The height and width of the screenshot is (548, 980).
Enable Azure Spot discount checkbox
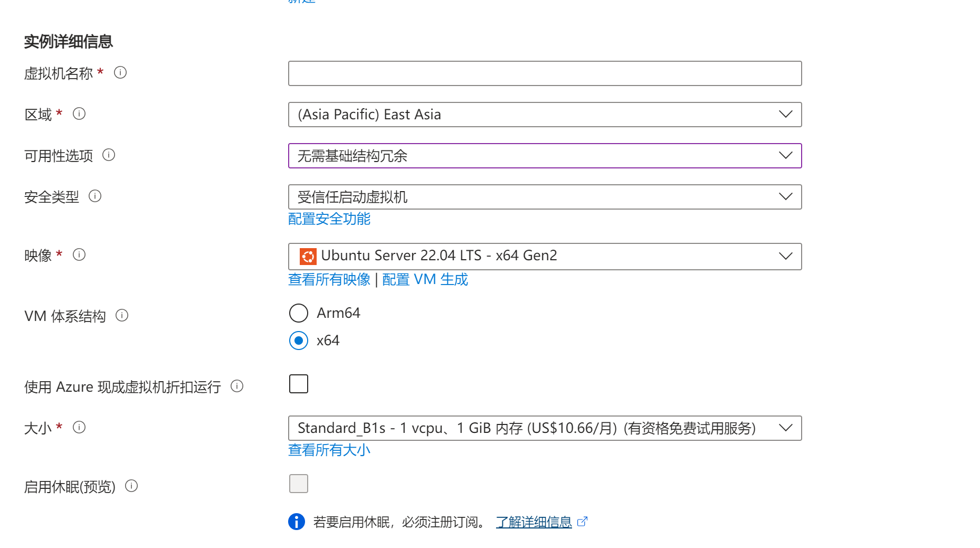299,384
